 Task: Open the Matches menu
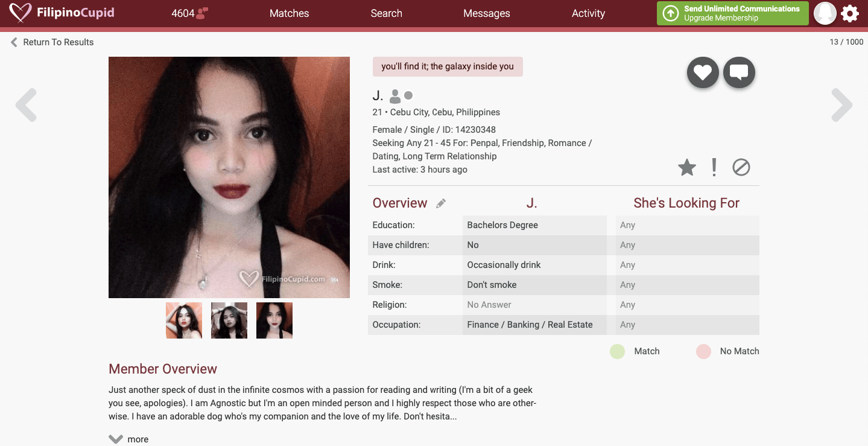click(289, 13)
